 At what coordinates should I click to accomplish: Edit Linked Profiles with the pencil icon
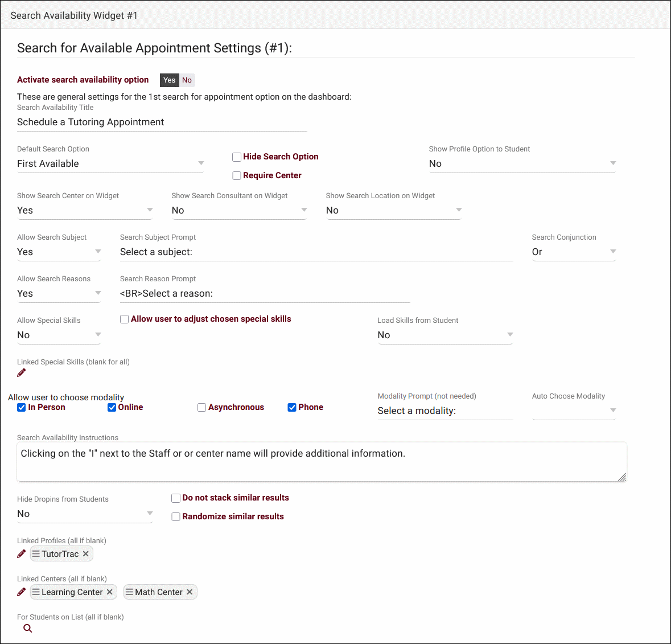tap(22, 554)
